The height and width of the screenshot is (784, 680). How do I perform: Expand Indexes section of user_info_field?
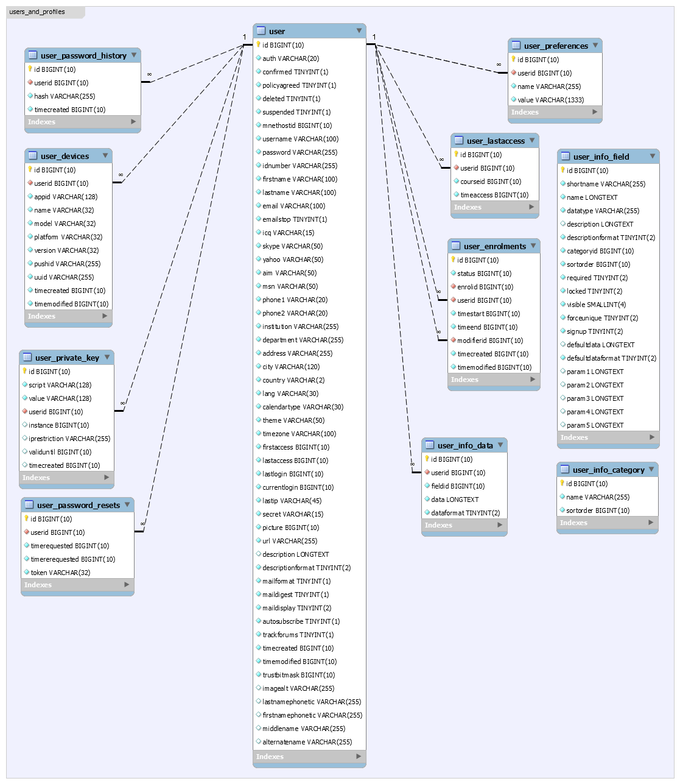[652, 437]
